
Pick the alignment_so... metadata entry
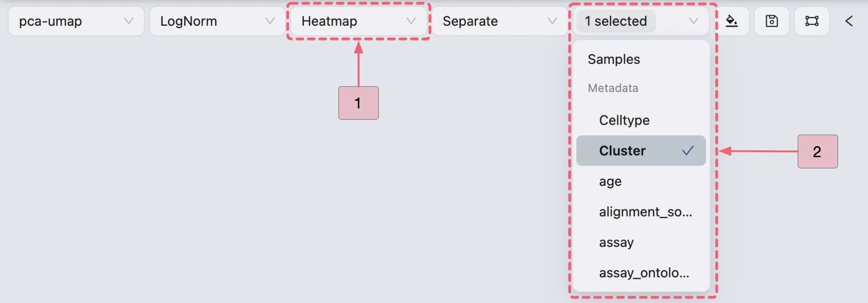646,212
